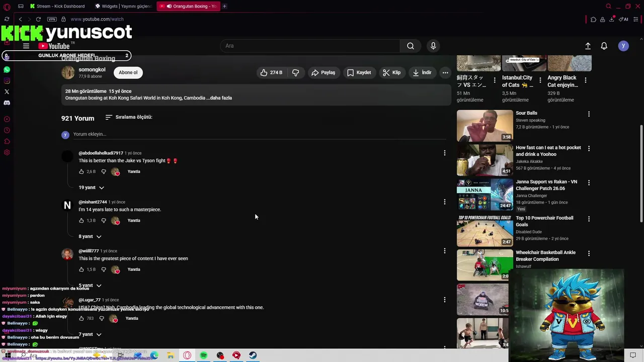Toggle the VPN badge in the address bar

[52, 19]
